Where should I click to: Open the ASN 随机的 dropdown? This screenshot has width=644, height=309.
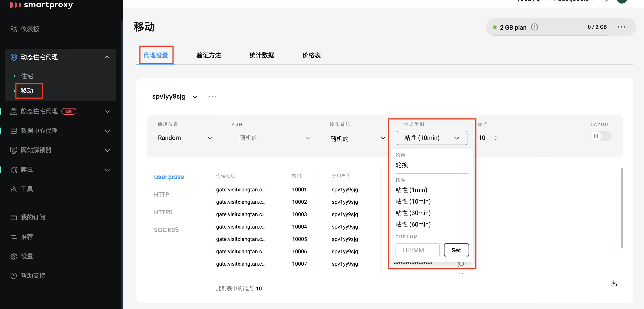[275, 138]
